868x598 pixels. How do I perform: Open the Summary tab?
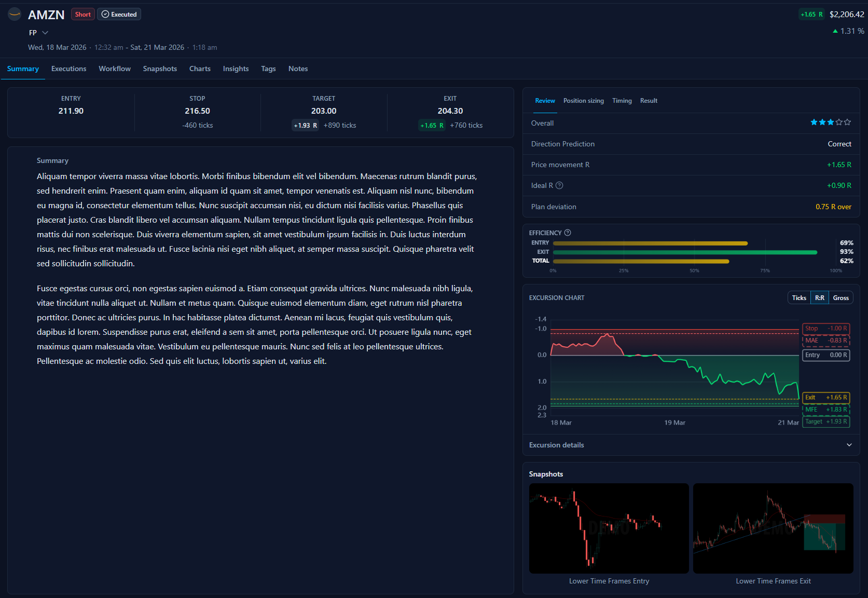23,69
